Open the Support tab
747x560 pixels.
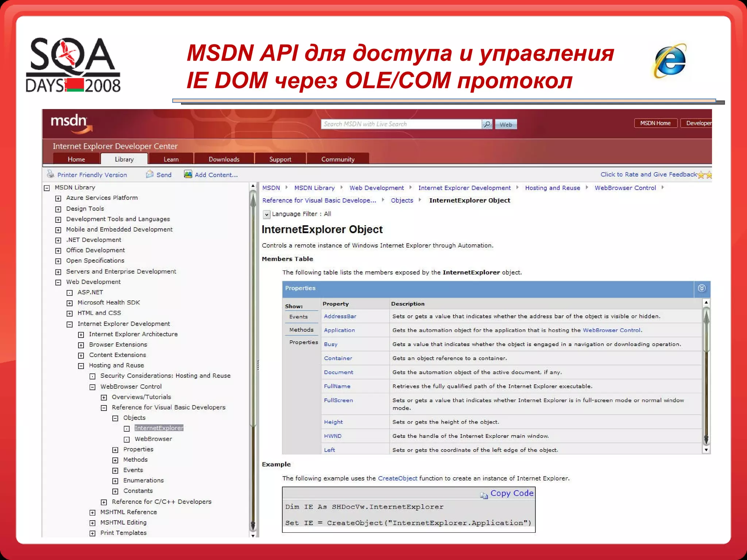(280, 159)
